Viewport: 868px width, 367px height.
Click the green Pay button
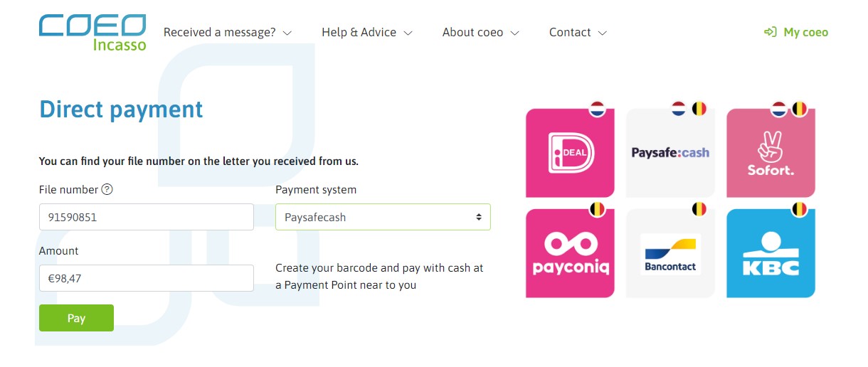[x=76, y=318]
